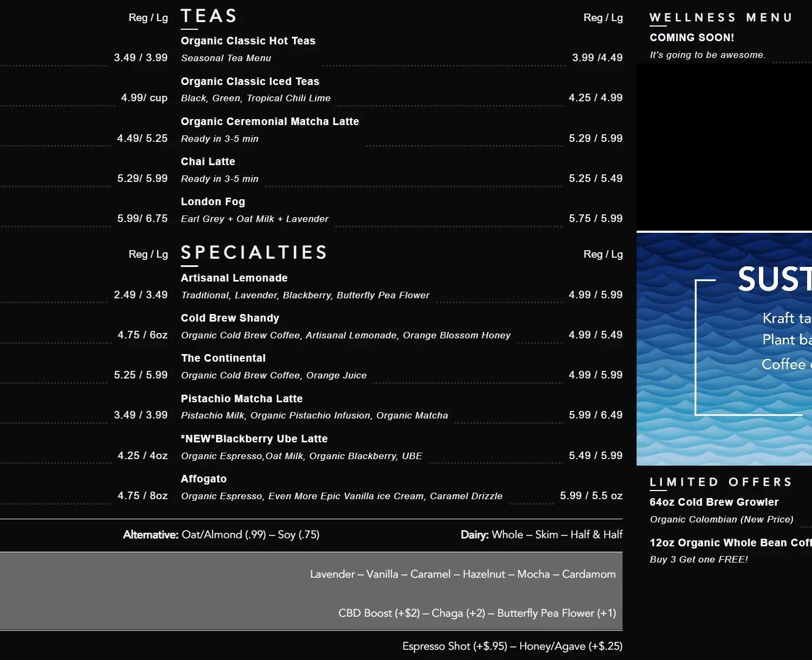The width and height of the screenshot is (812, 660).
Task: Click Seasonal Tea Menu description
Action: point(226,58)
